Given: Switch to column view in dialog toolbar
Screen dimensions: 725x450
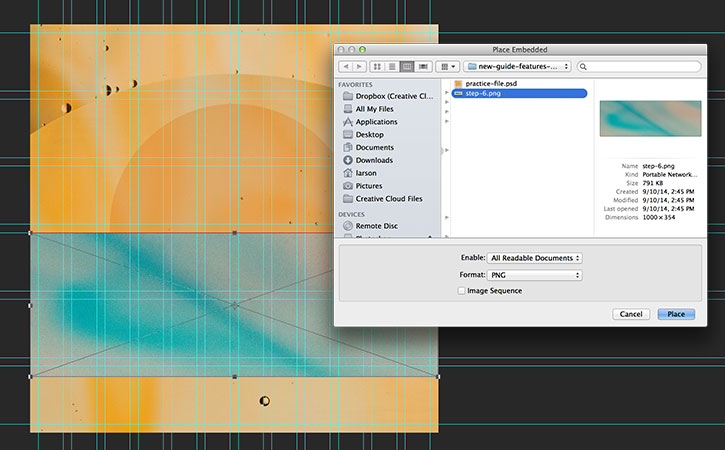Looking at the screenshot, I should (x=407, y=67).
